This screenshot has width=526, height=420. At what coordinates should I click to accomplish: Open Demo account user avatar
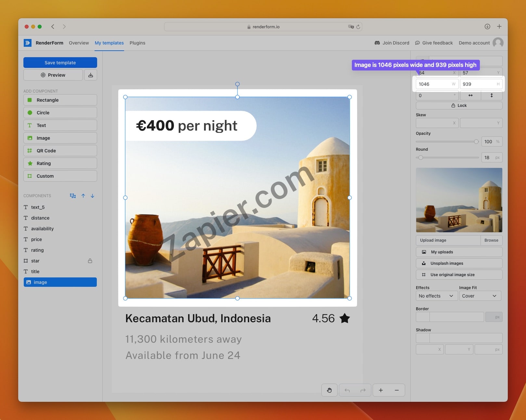(498, 43)
